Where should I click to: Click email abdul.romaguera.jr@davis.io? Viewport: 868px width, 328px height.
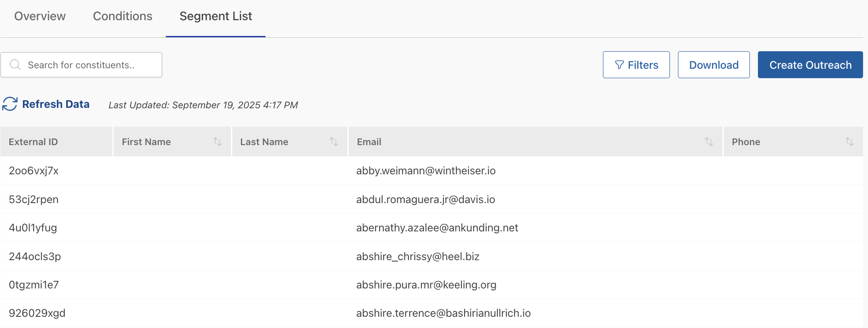[425, 199]
